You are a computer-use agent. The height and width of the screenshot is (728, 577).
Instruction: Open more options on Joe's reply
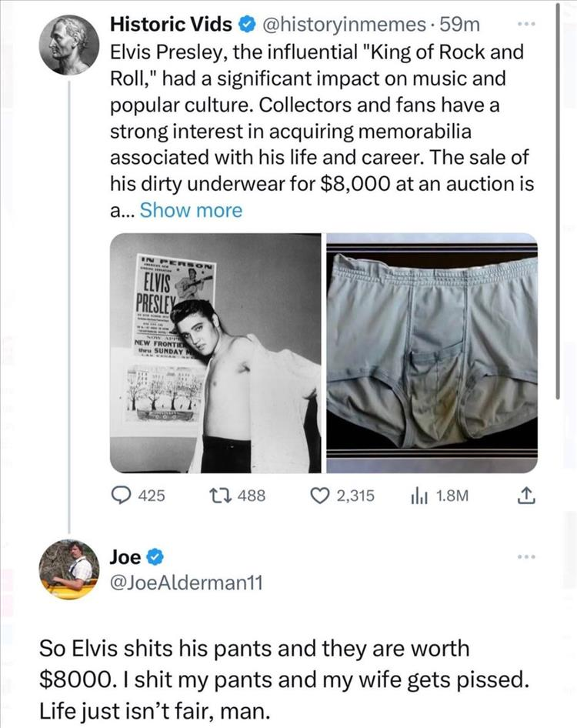525,554
